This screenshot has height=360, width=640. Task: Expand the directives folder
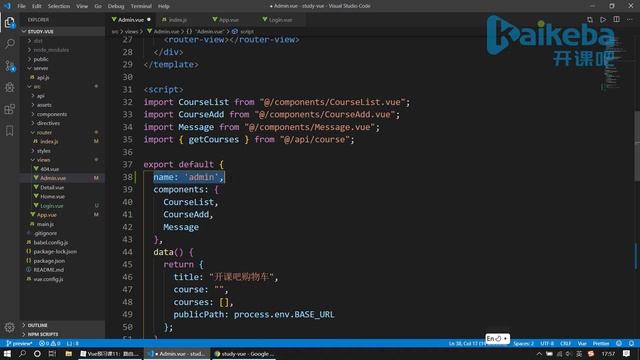(62, 123)
